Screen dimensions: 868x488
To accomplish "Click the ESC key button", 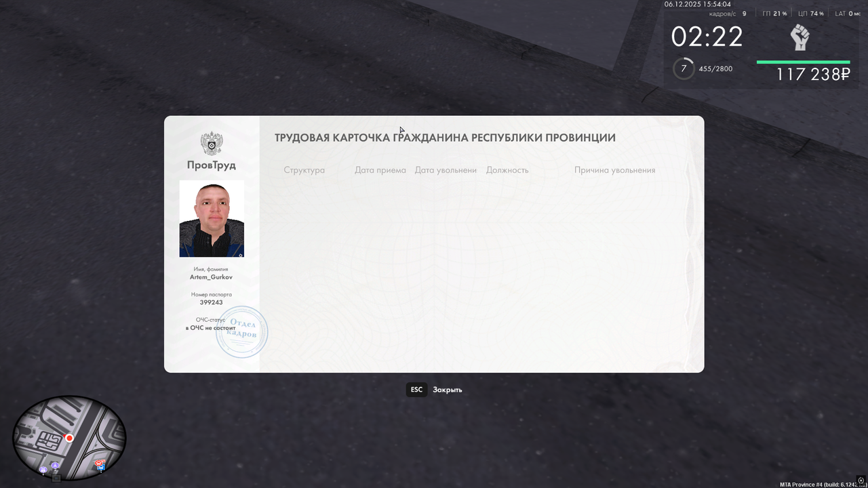I will (416, 390).
